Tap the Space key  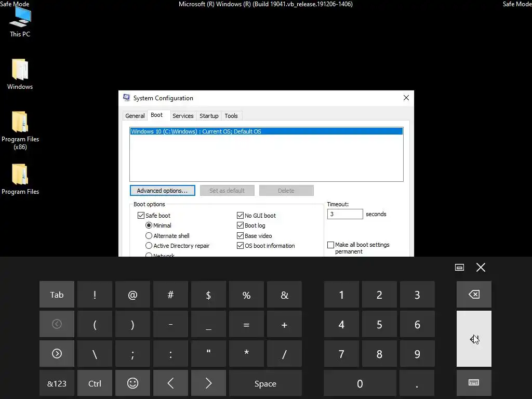coord(265,383)
